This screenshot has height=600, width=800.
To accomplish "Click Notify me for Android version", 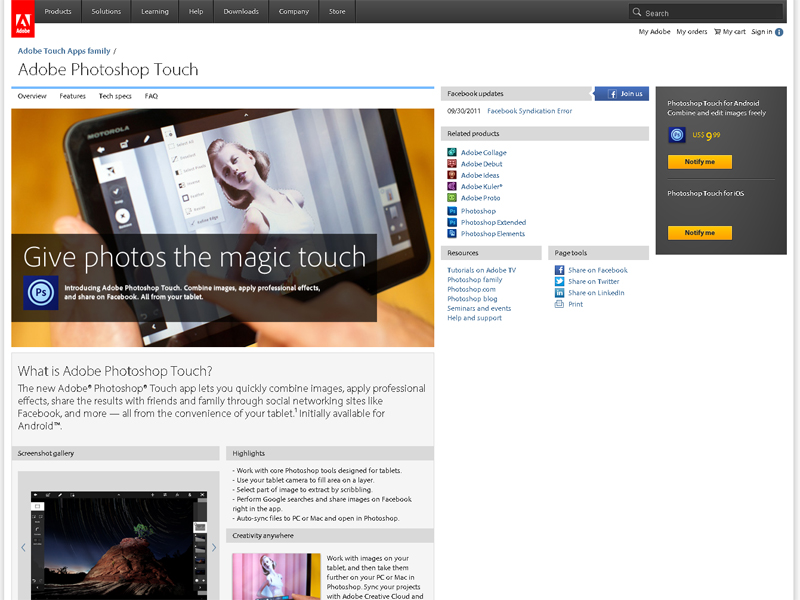I will pyautogui.click(x=699, y=162).
